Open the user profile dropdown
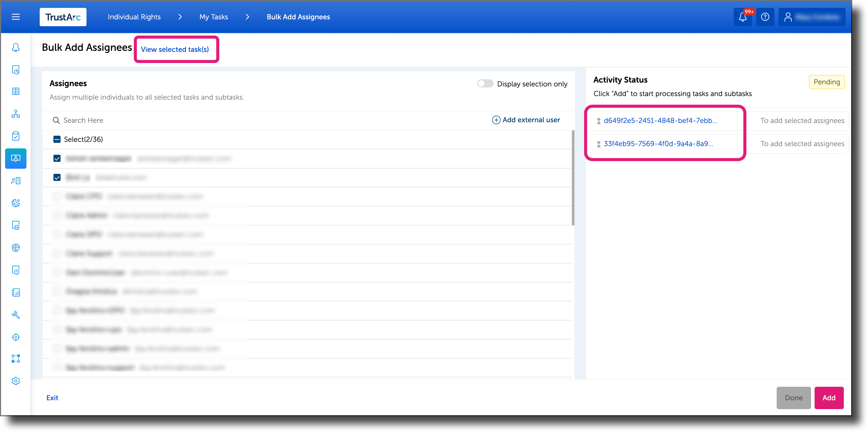The image size is (868, 432). point(812,17)
